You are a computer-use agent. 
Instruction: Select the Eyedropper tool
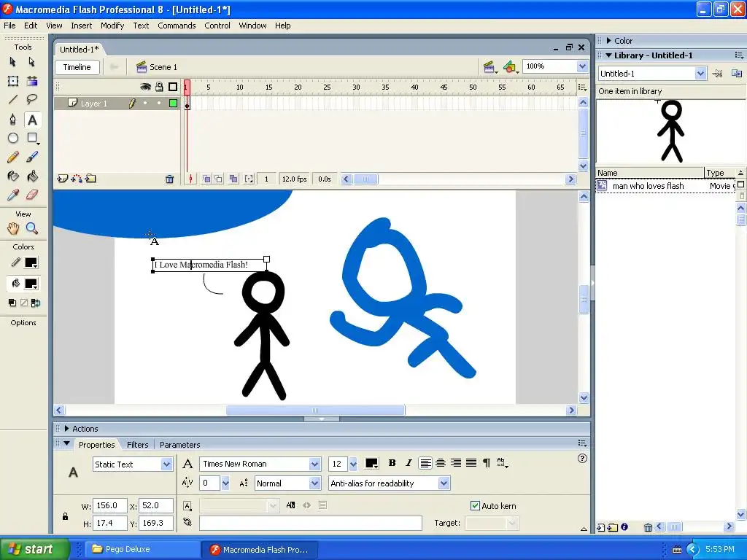click(x=13, y=195)
